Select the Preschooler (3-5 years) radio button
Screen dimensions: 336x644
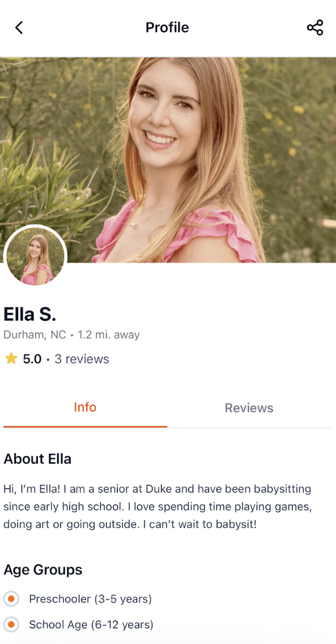pos(11,599)
